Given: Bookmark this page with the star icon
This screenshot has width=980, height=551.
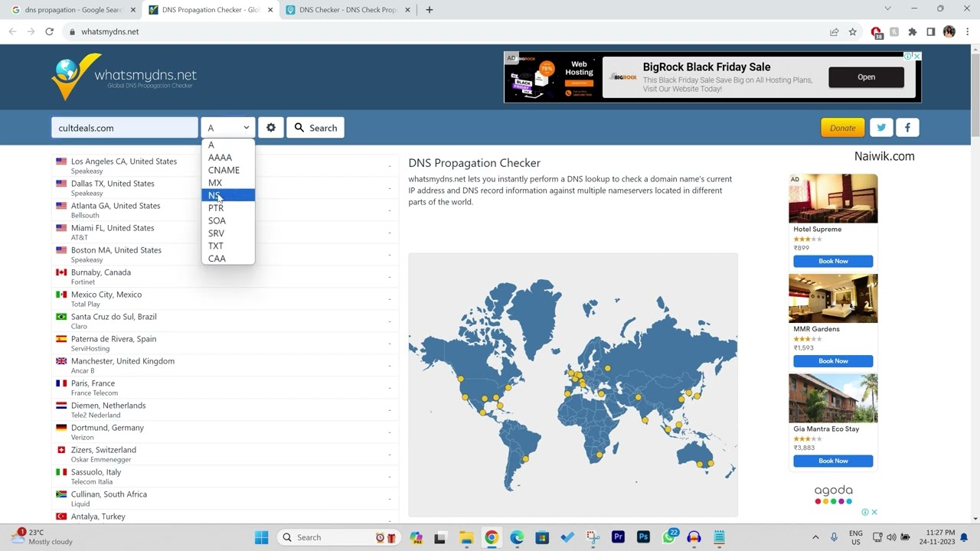Looking at the screenshot, I should point(852,31).
